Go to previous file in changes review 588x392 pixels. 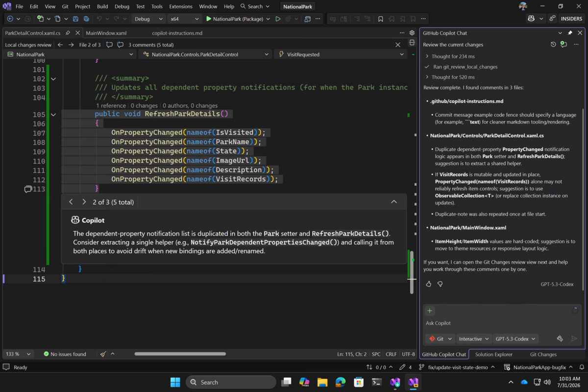point(60,45)
